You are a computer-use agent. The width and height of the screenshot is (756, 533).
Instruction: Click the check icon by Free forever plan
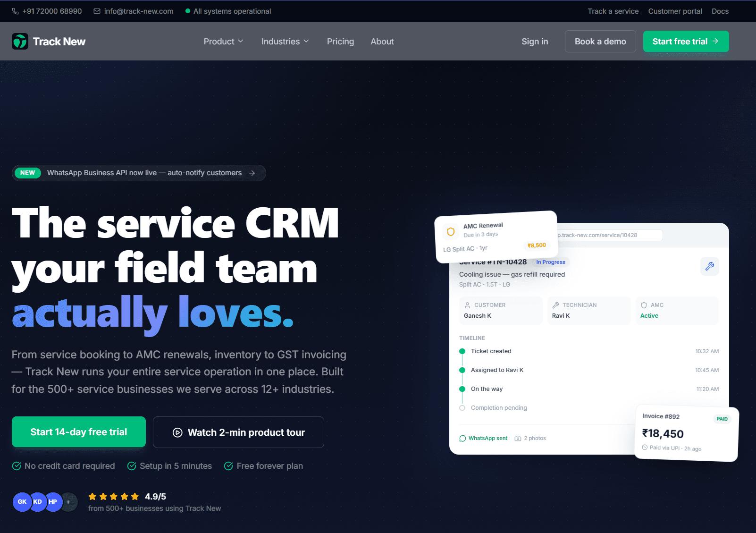[228, 466]
